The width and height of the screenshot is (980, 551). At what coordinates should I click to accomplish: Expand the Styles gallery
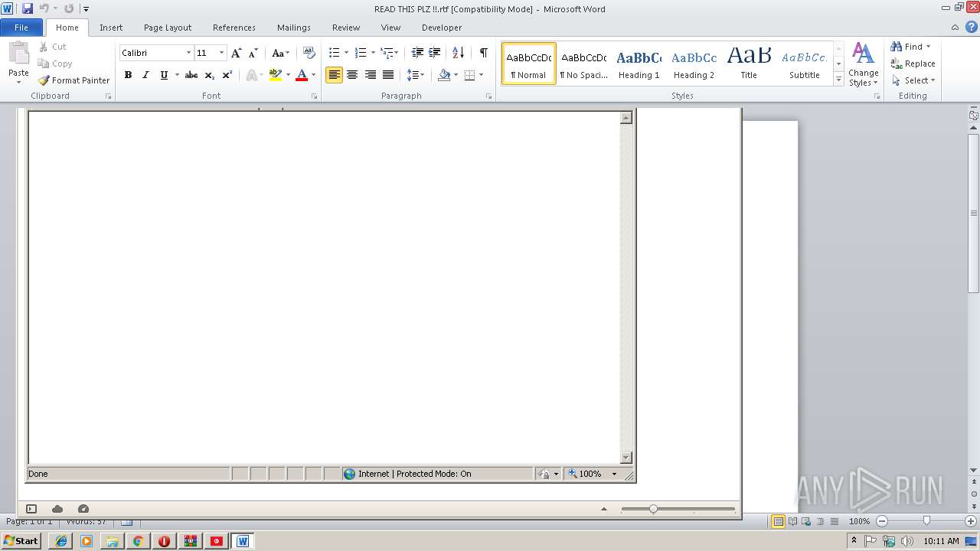839,80
